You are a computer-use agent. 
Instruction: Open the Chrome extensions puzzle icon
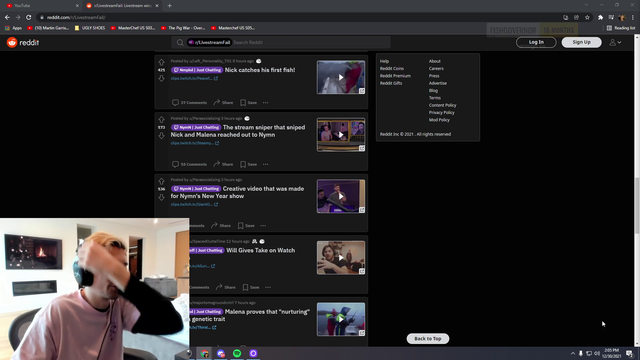600,18
